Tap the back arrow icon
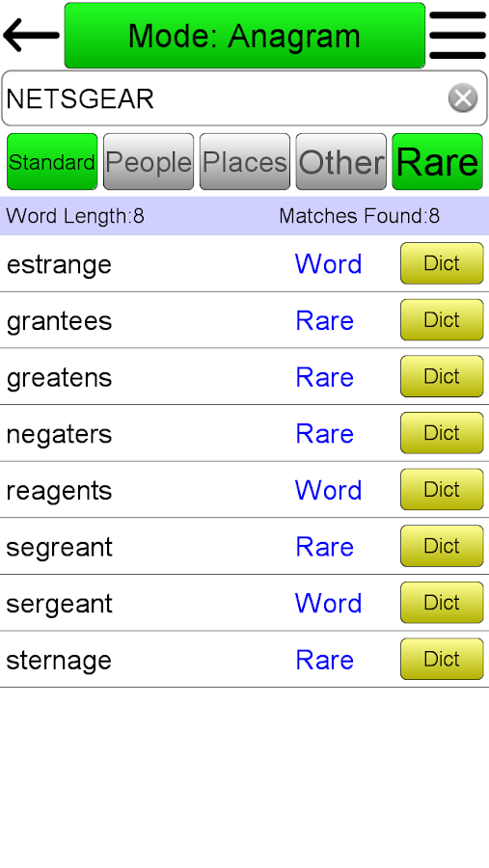This screenshot has width=489, height=868. pos(31,36)
